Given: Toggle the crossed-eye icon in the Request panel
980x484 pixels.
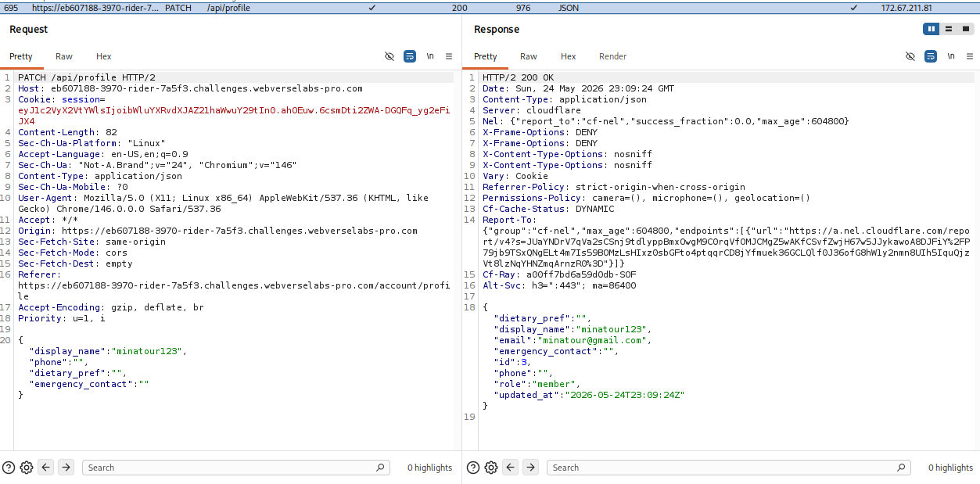Looking at the screenshot, I should [x=389, y=56].
